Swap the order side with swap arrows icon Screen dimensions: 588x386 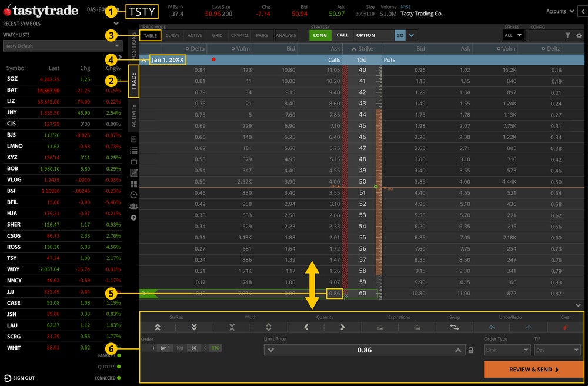(456, 327)
